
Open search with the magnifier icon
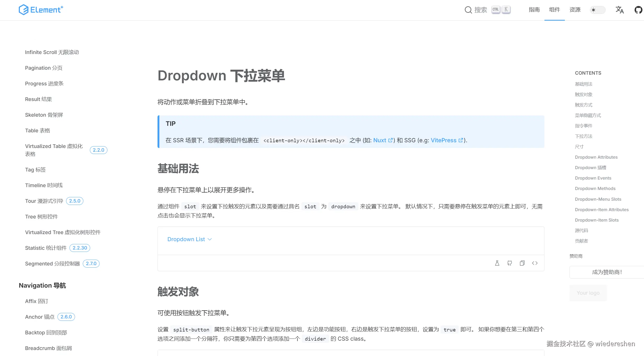(x=468, y=10)
